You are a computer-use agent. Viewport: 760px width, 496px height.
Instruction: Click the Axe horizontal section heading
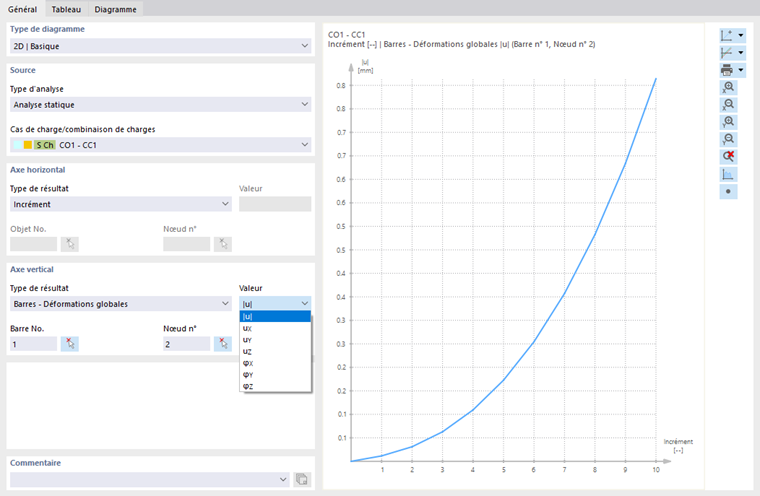[x=37, y=170]
